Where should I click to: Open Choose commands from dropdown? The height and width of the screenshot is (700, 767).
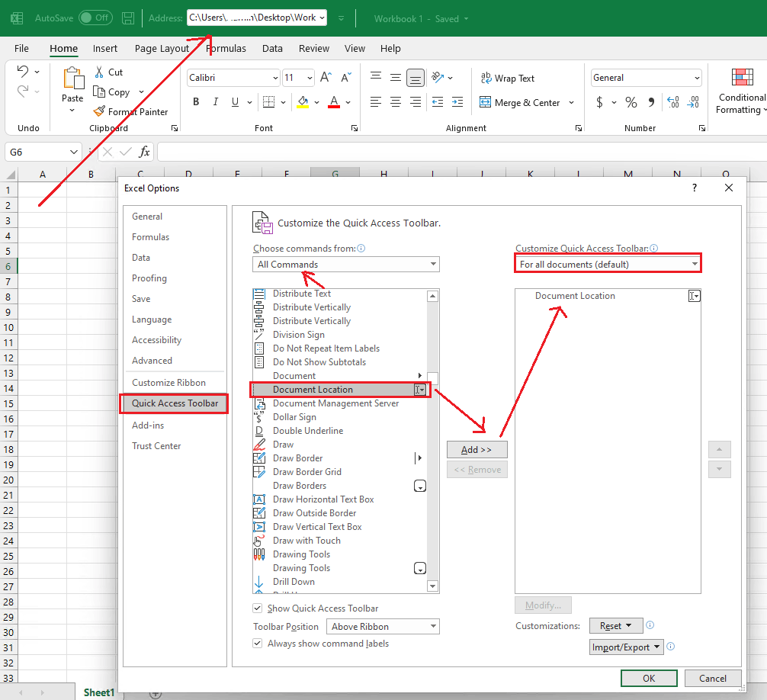(346, 264)
